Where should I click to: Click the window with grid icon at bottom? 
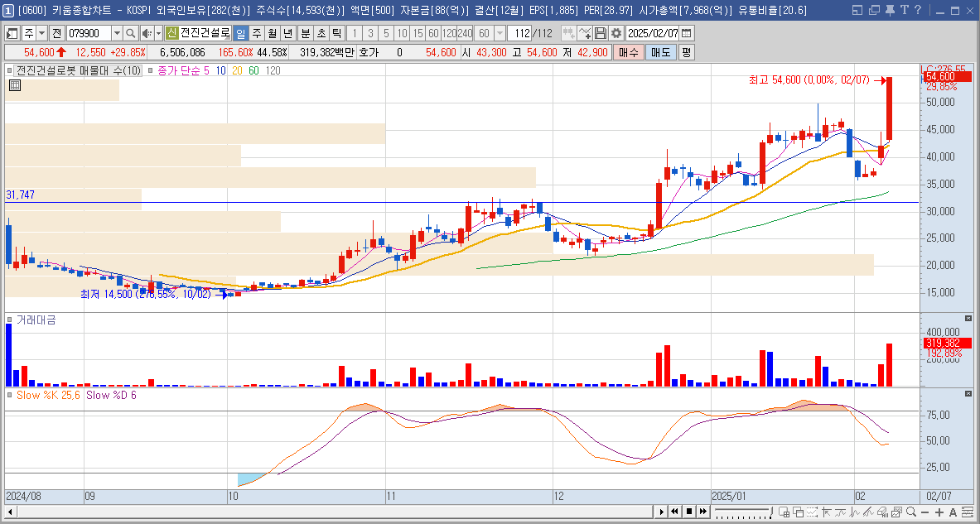(784, 512)
